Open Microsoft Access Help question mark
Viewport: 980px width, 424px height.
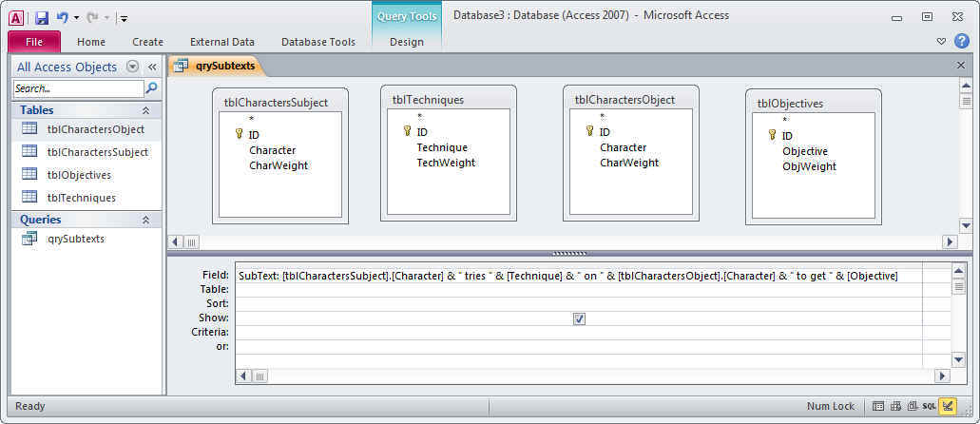click(962, 41)
